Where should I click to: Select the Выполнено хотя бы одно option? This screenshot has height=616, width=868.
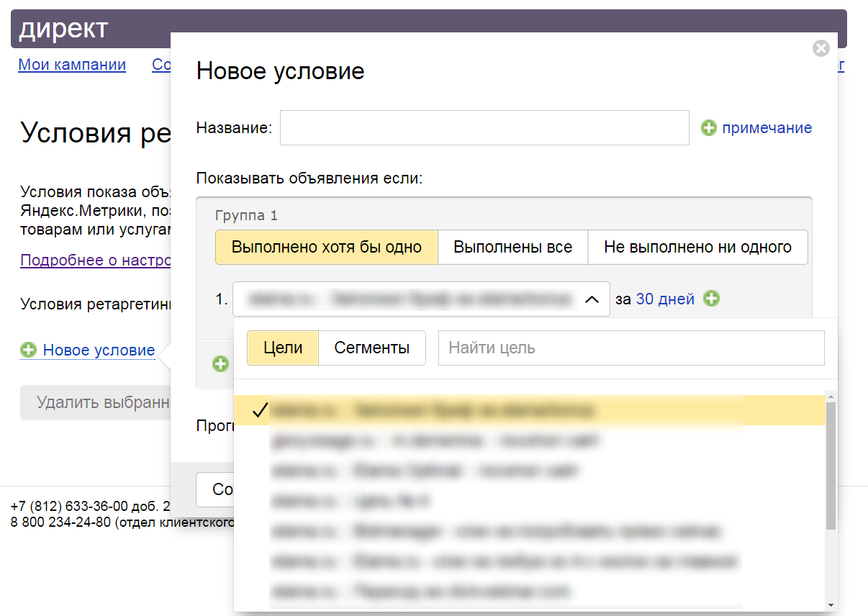(326, 248)
